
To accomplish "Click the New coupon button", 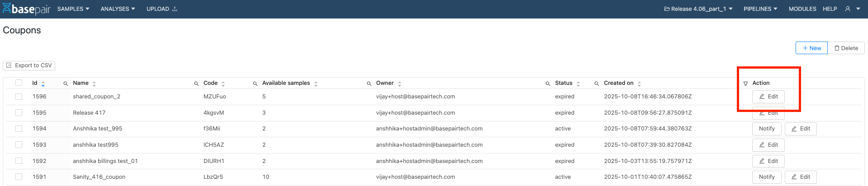I will pos(811,48).
